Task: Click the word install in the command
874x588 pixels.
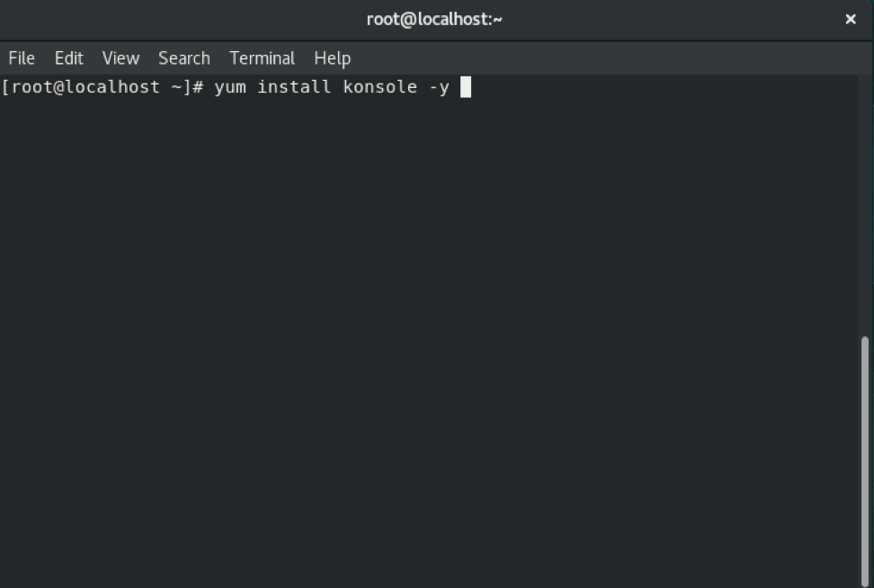Action: pos(295,87)
